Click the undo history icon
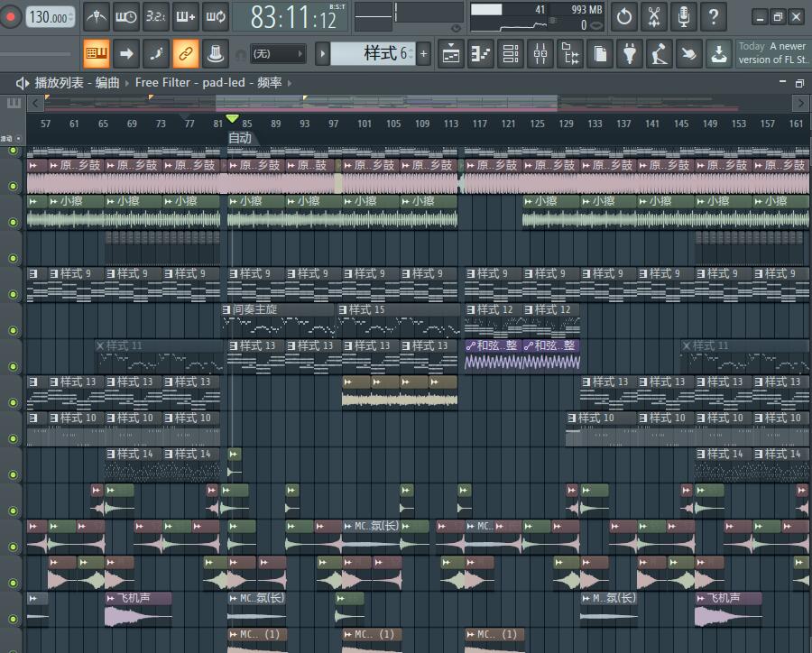This screenshot has width=812, height=653. (623, 16)
